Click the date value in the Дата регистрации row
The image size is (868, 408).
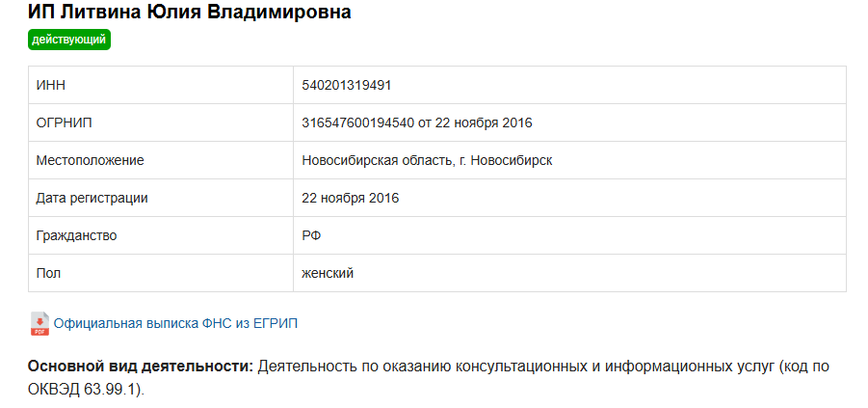pos(351,198)
